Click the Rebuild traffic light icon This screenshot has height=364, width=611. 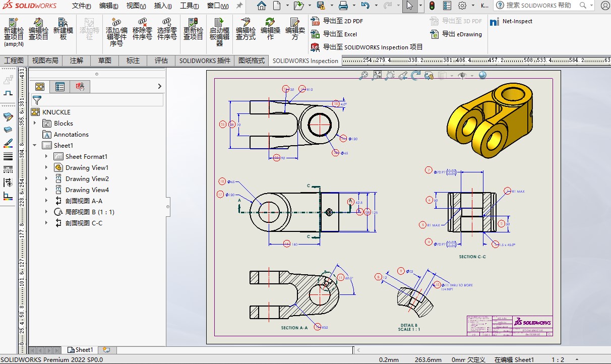432,6
